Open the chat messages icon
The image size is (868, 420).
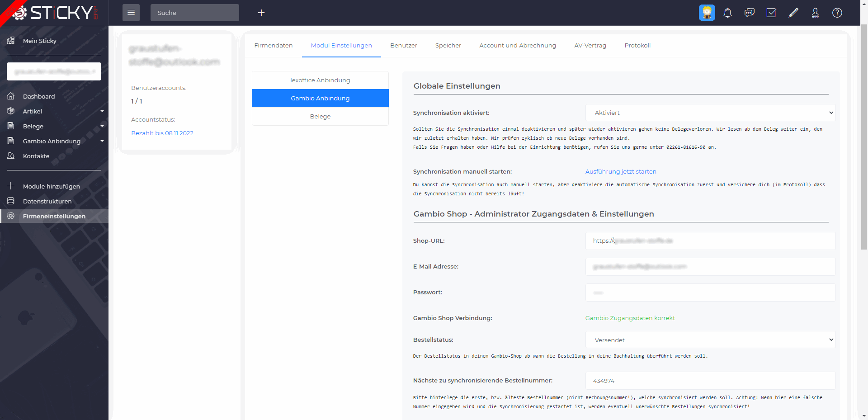coord(749,13)
